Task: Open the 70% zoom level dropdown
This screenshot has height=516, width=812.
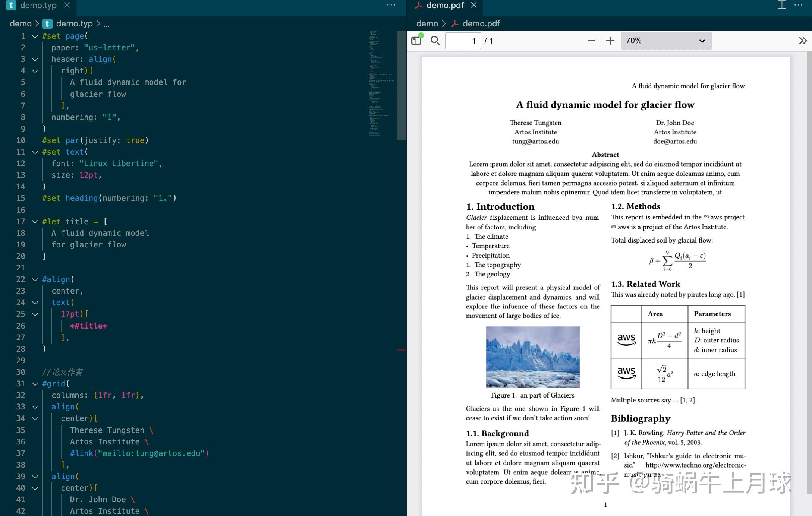Action: point(666,41)
